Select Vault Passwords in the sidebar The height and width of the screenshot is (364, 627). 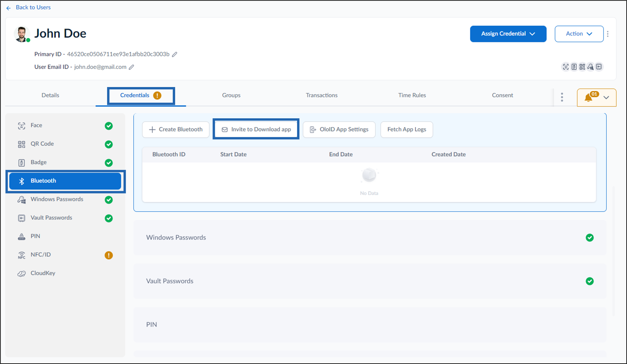click(x=65, y=218)
